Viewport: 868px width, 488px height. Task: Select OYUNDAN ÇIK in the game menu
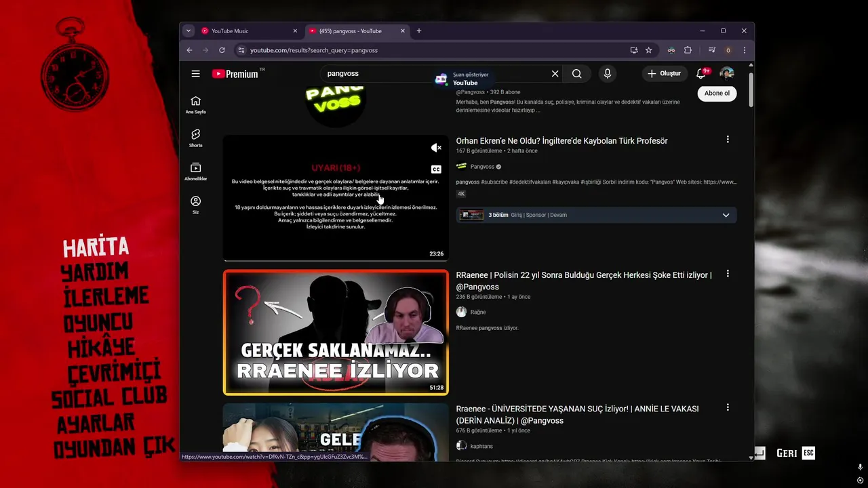tap(114, 448)
